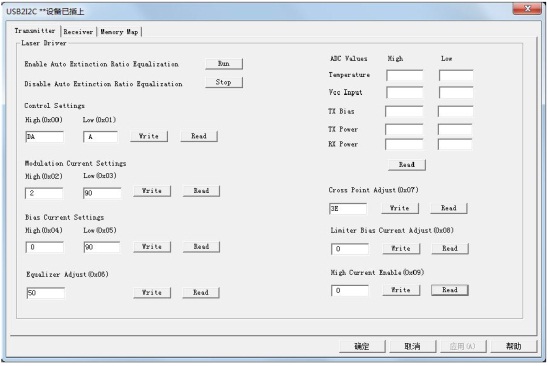The width and height of the screenshot is (548, 366).
Task: Click Read for Control Settings
Action: [x=199, y=136]
